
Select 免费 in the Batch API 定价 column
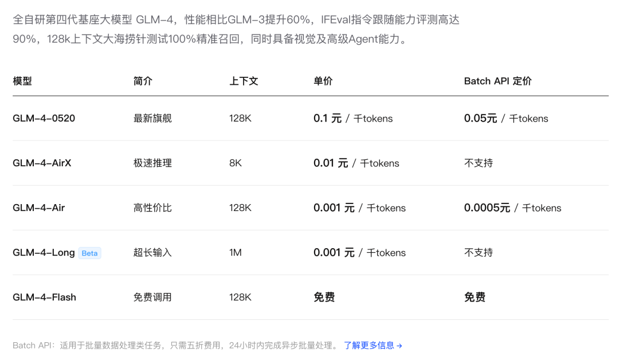click(475, 298)
